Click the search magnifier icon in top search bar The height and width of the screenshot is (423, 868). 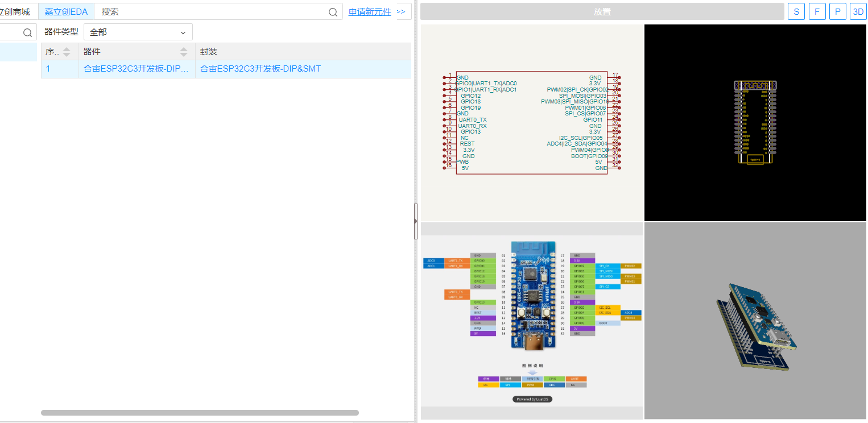click(x=333, y=12)
